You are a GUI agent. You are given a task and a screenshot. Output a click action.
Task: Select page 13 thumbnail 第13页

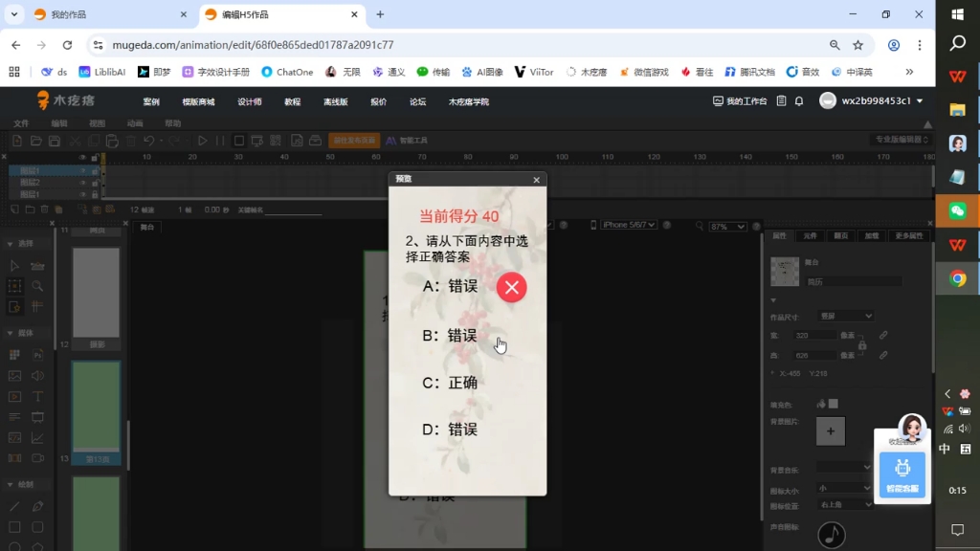tap(97, 412)
